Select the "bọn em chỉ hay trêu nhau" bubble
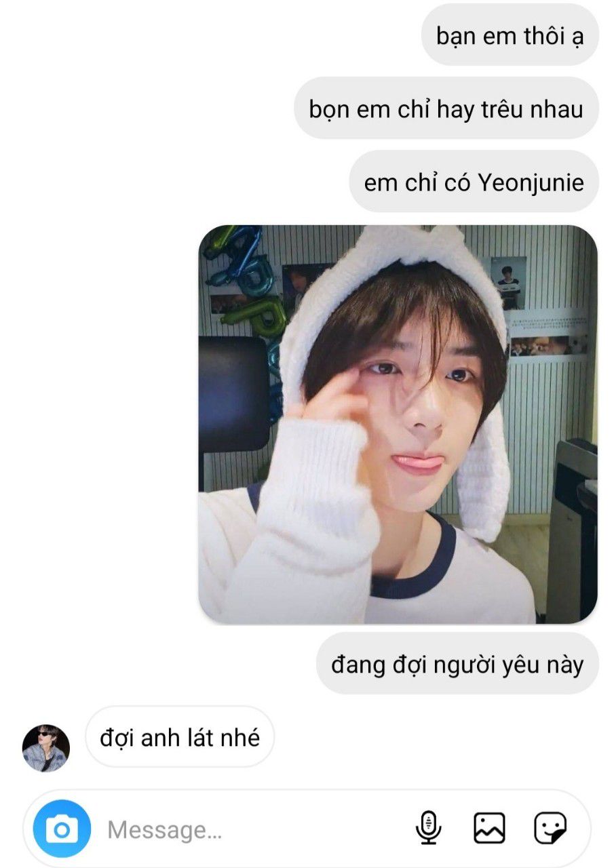The image size is (614, 868). (446, 108)
